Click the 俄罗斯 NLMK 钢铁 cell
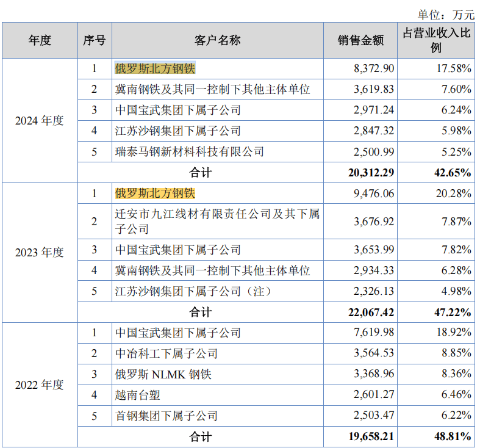This screenshot has width=480, height=448. point(163,374)
